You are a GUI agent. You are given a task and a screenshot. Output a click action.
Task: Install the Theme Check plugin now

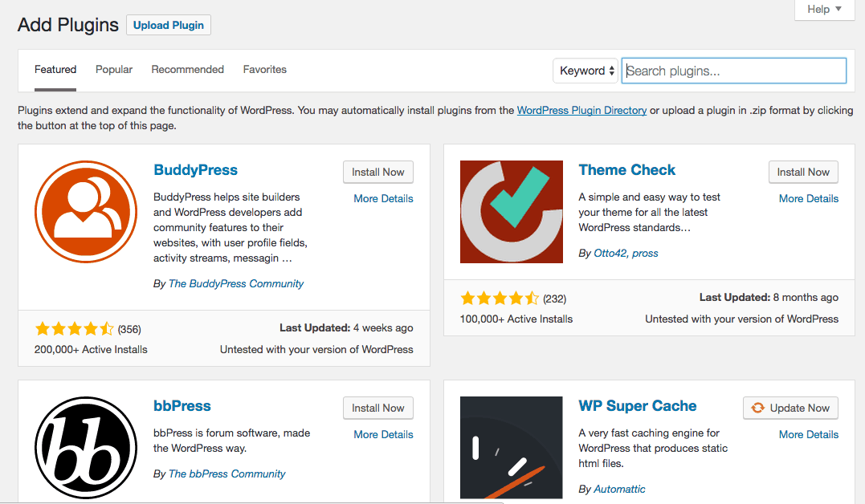(x=803, y=172)
